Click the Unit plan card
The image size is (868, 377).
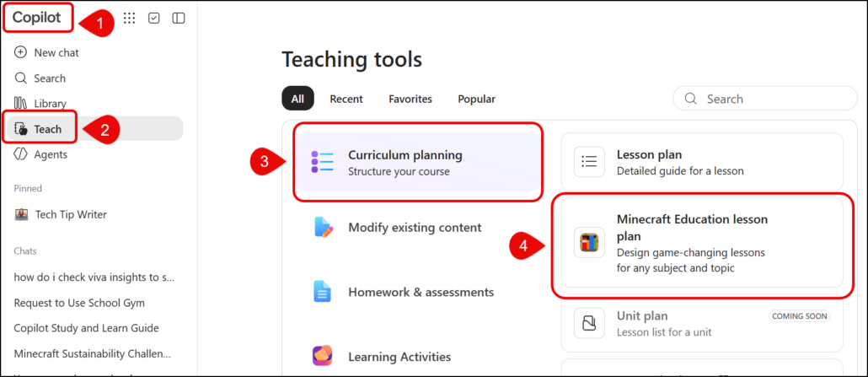click(702, 323)
